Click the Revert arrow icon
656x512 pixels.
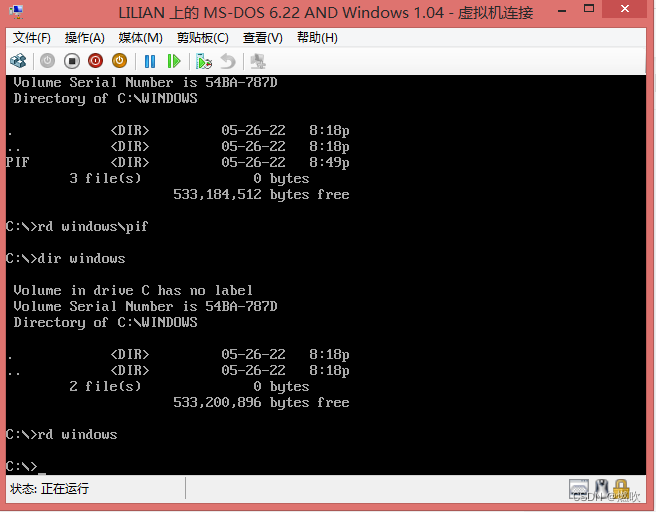pyautogui.click(x=228, y=61)
